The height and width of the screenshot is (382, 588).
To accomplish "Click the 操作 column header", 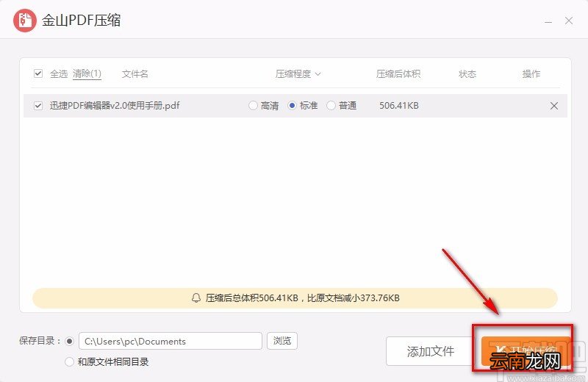I will click(531, 74).
